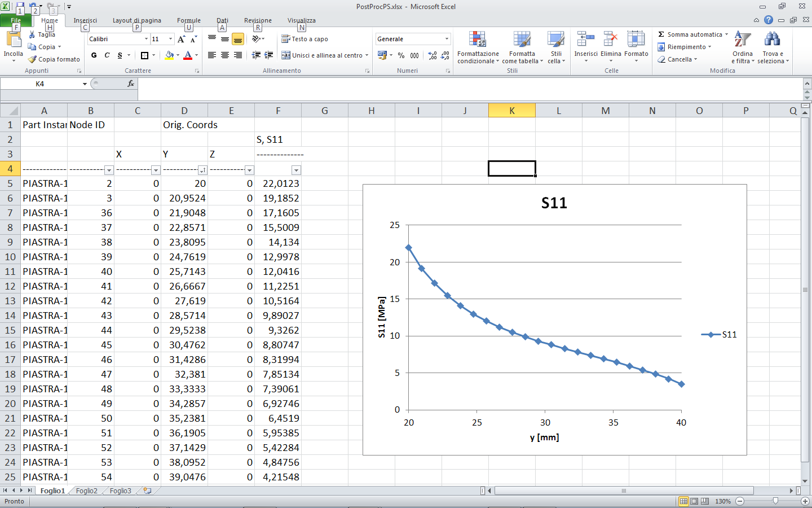Image resolution: width=812 pixels, height=508 pixels.
Task: Click the font color red swatch
Action: pos(188,55)
